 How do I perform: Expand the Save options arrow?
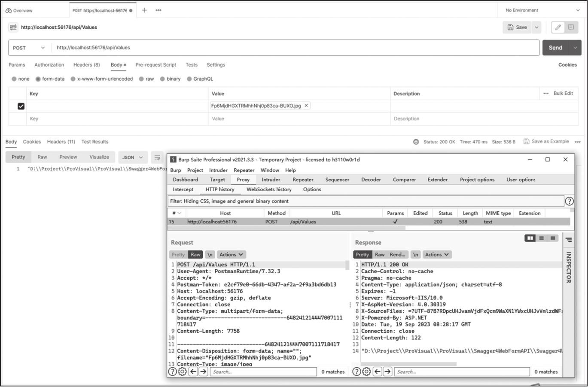(x=536, y=27)
